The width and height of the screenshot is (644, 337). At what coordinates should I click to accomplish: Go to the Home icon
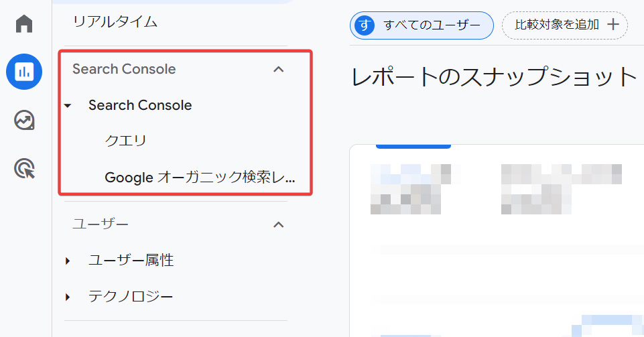[x=24, y=24]
